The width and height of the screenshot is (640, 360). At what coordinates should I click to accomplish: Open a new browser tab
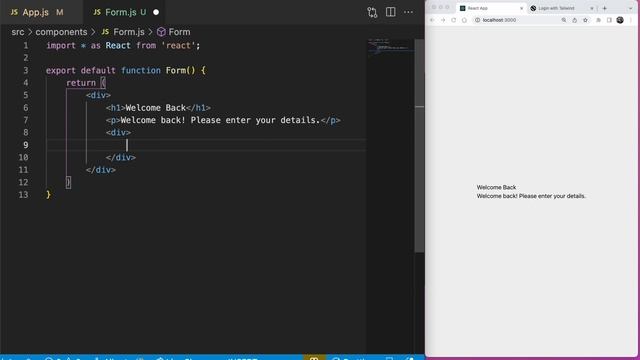(x=604, y=8)
